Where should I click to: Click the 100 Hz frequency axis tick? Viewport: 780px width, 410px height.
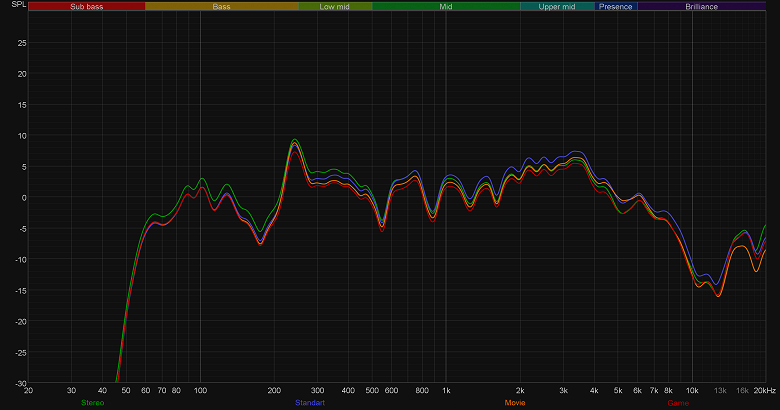(x=200, y=391)
